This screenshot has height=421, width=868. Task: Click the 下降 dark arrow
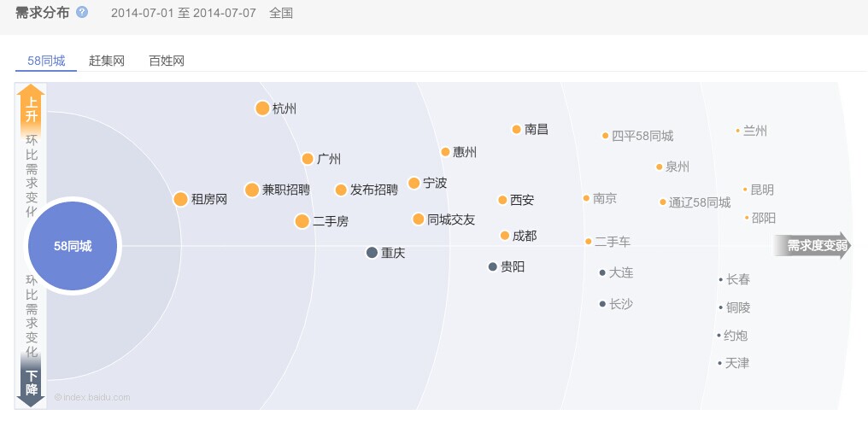32,382
